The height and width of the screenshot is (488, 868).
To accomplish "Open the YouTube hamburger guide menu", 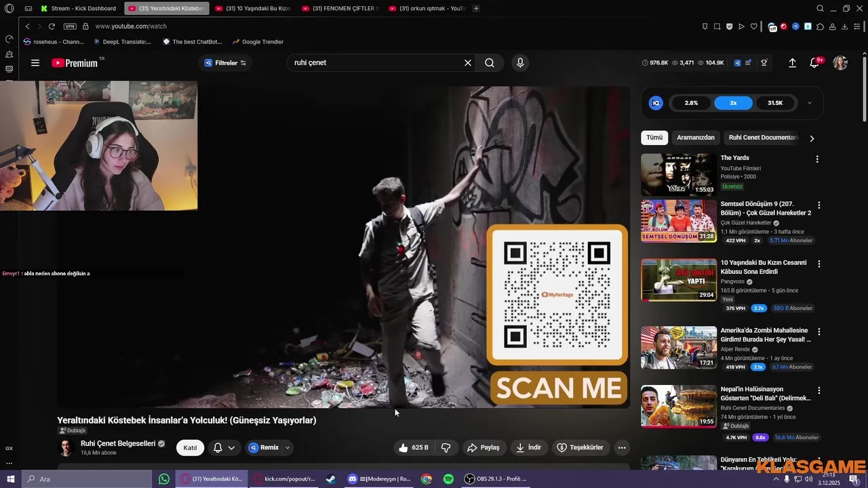I will click(35, 63).
